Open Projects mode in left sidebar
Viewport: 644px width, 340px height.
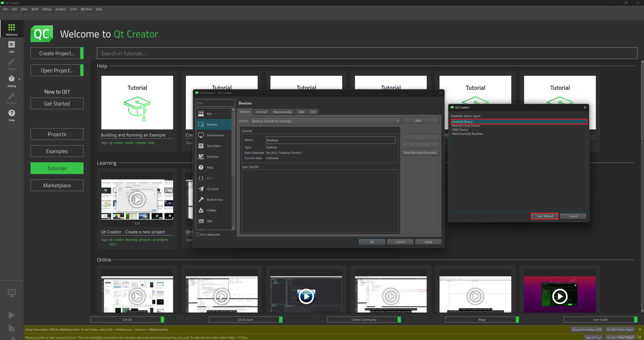[12, 98]
